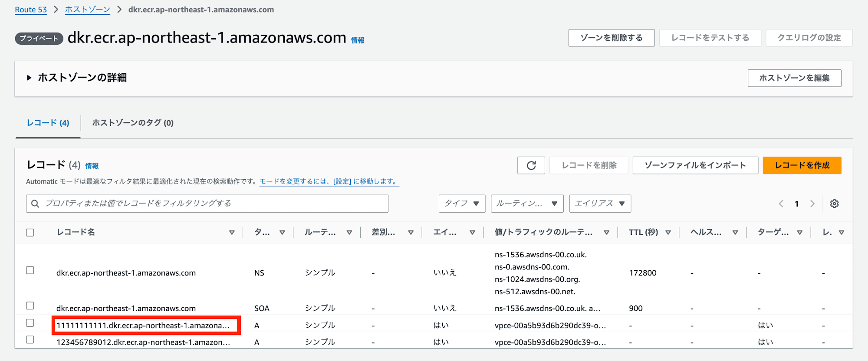Click ホストゾーンを編集 button
Viewport: 868px width, 361px height.
click(x=794, y=78)
